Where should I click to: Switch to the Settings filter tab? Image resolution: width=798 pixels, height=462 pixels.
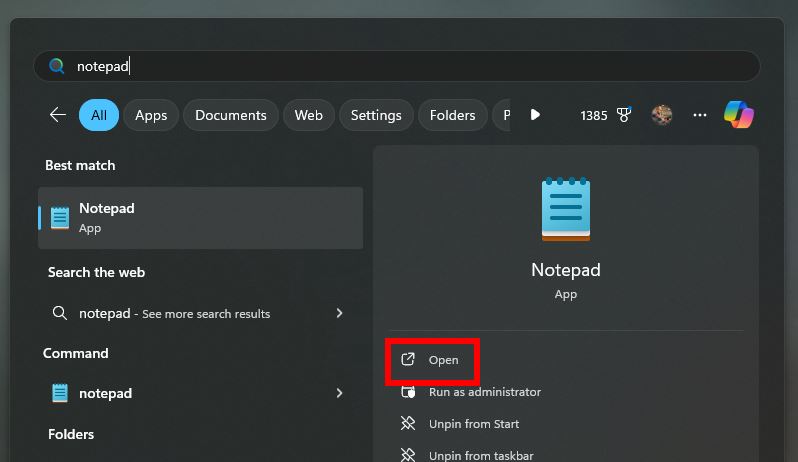[x=376, y=115]
